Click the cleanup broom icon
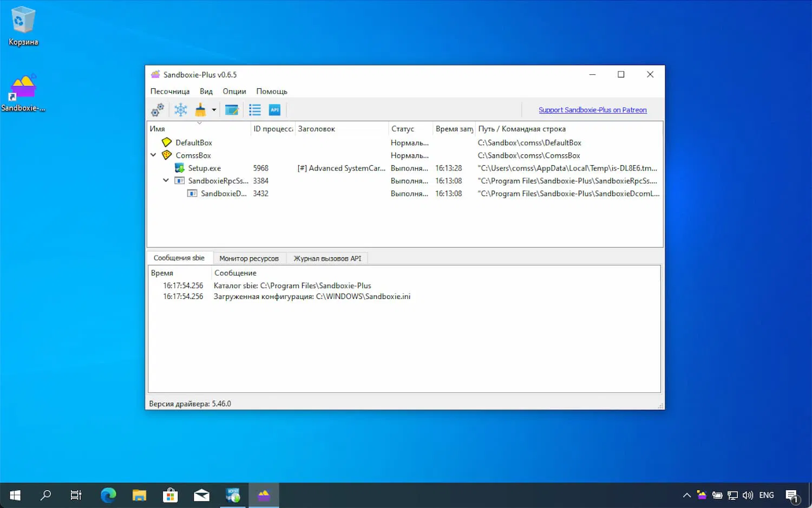The width and height of the screenshot is (812, 508). point(201,110)
